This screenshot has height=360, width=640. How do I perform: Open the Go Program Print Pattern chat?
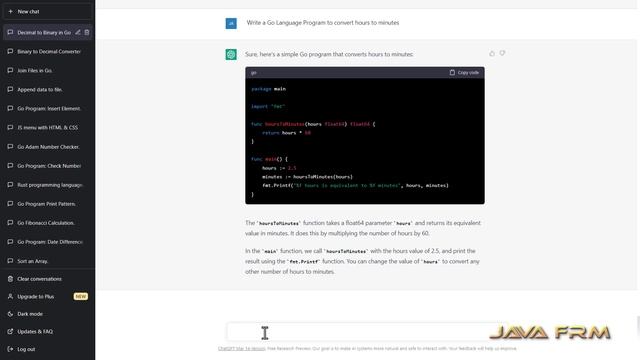coord(47,204)
